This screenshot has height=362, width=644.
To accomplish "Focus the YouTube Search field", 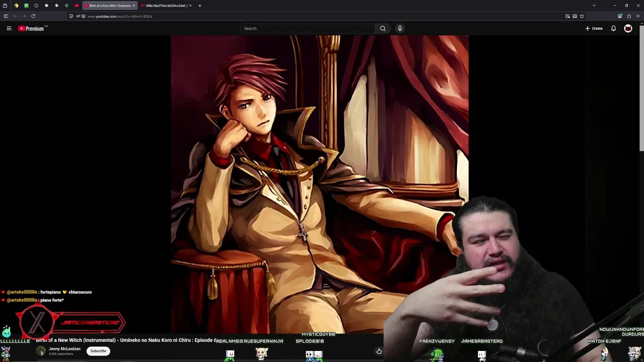I will pyautogui.click(x=308, y=29).
